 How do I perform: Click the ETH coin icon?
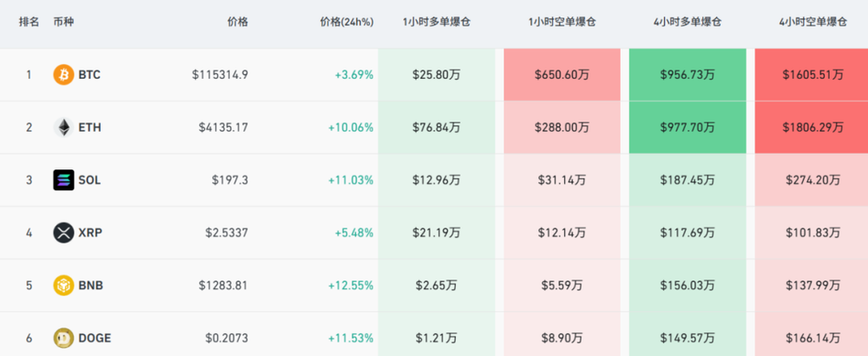[63, 128]
